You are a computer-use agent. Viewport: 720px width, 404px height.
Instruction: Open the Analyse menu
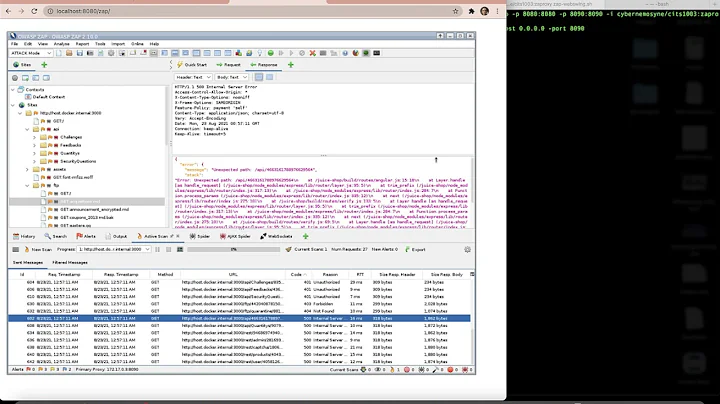coord(62,44)
